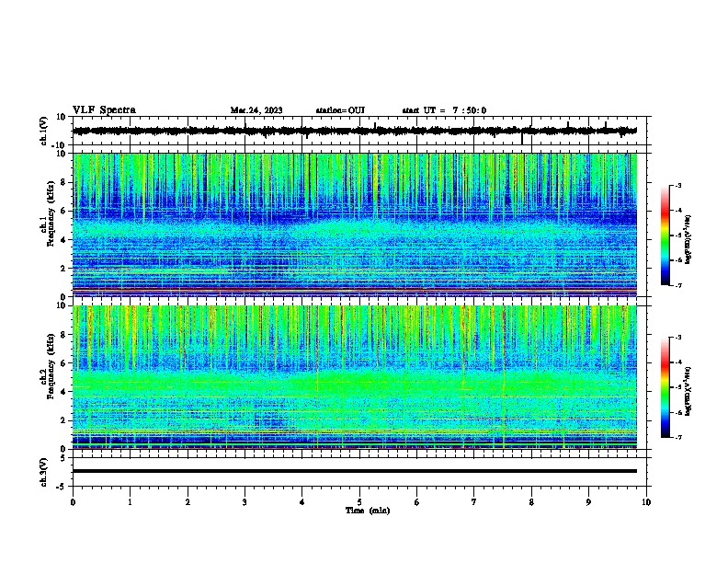
Task: Click the "-7" value on ch.1 color bar
Action: 677,286
